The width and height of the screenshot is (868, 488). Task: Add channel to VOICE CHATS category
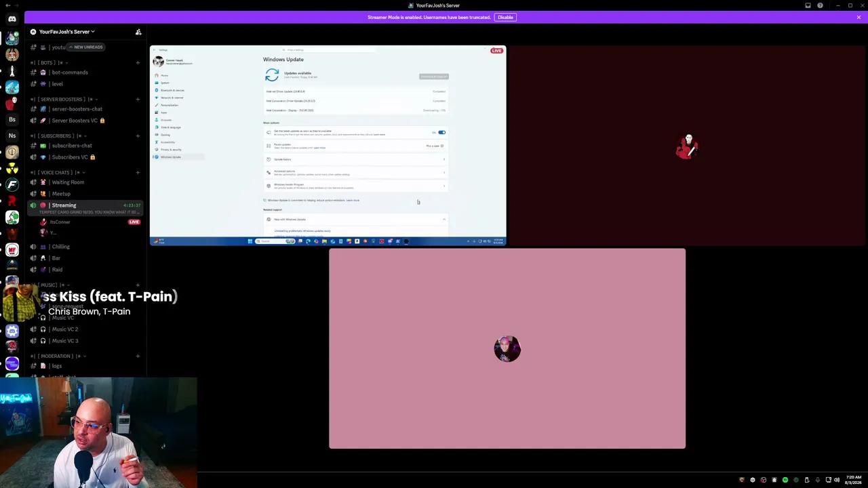click(138, 172)
